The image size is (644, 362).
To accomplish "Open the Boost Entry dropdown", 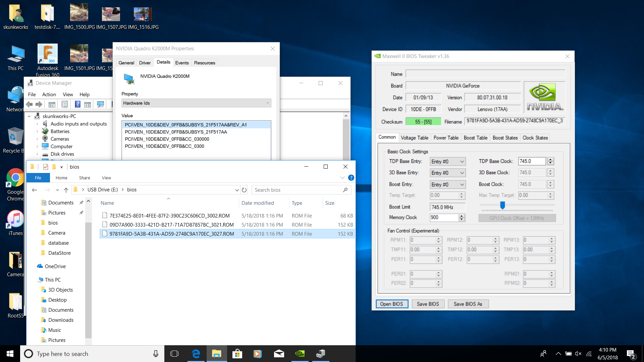I will pyautogui.click(x=448, y=185).
